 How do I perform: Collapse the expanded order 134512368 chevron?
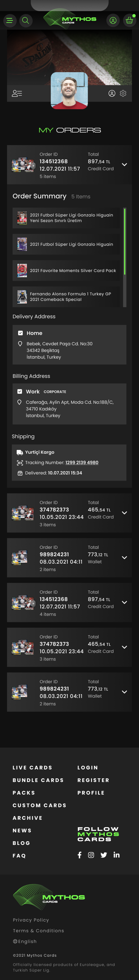coord(124,165)
